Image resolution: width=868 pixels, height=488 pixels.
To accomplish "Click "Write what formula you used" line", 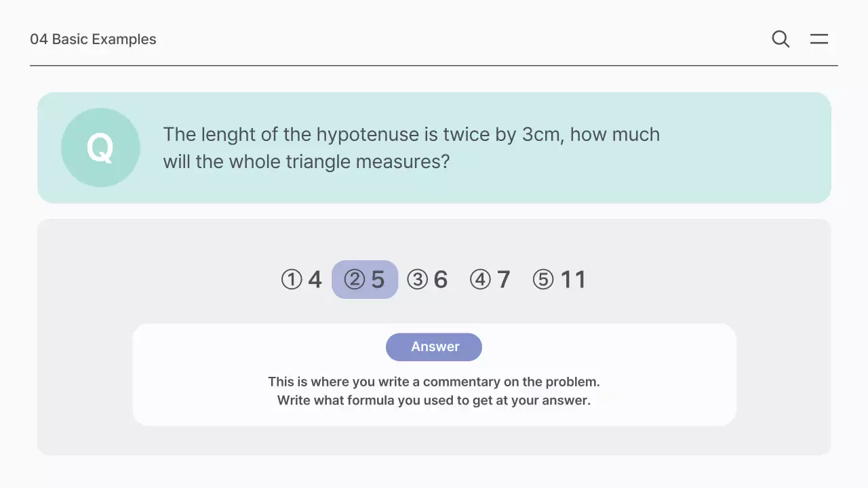I will 434,400.
